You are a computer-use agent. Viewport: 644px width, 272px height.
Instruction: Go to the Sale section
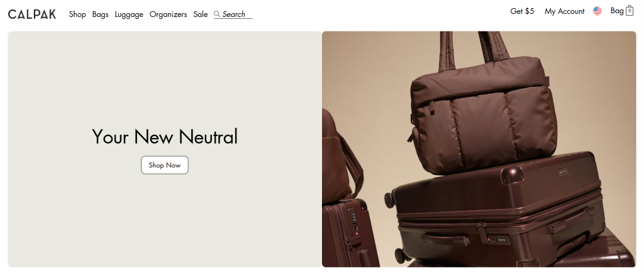pos(201,14)
